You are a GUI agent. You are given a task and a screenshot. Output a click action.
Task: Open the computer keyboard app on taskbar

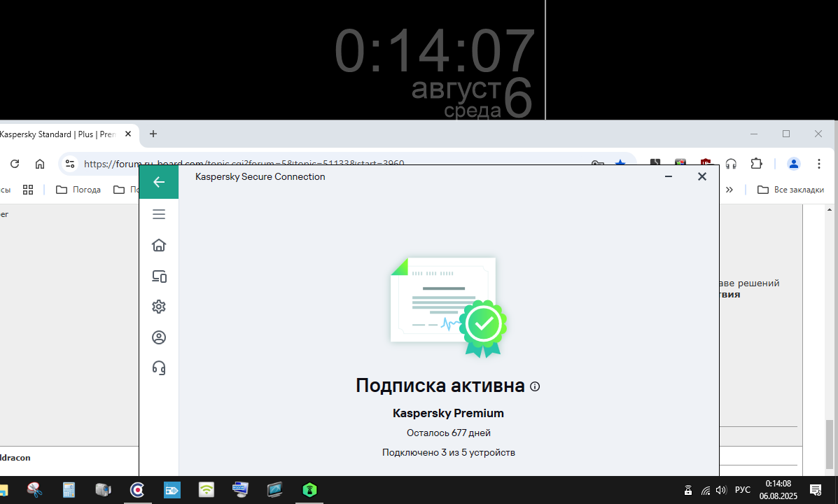tap(241, 489)
